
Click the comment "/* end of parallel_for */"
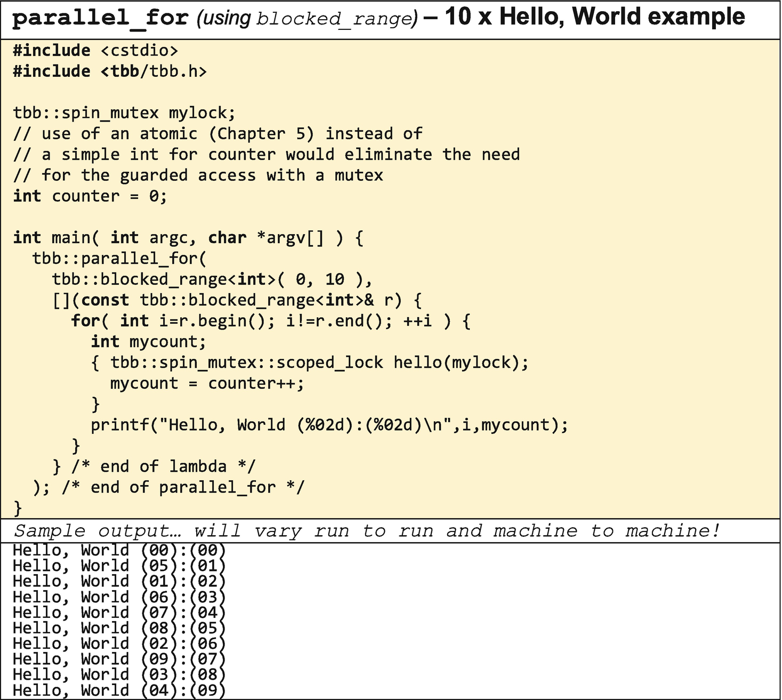click(183, 487)
